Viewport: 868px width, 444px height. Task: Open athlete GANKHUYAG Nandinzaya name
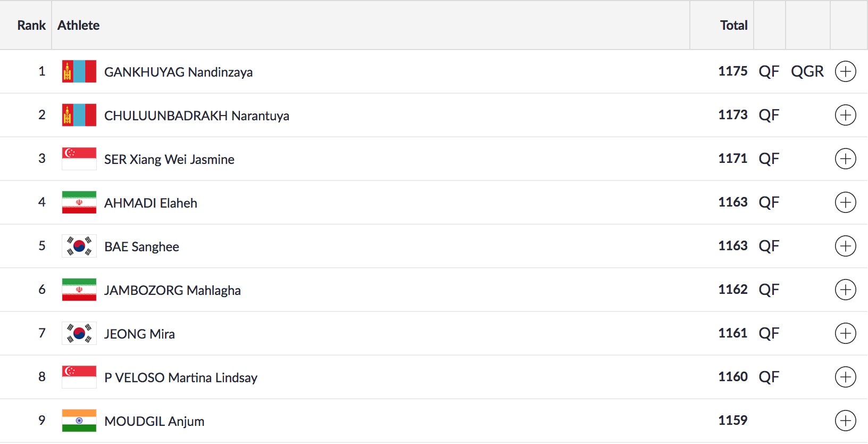178,72
